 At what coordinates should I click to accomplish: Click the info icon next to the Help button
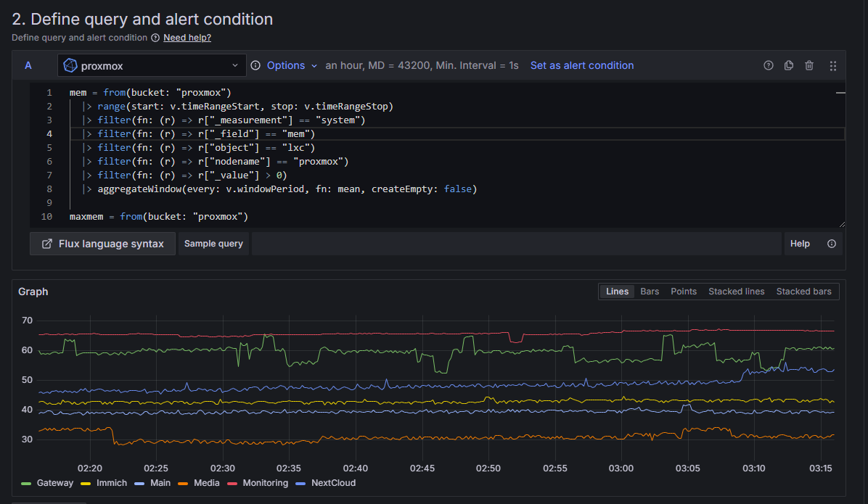point(832,244)
